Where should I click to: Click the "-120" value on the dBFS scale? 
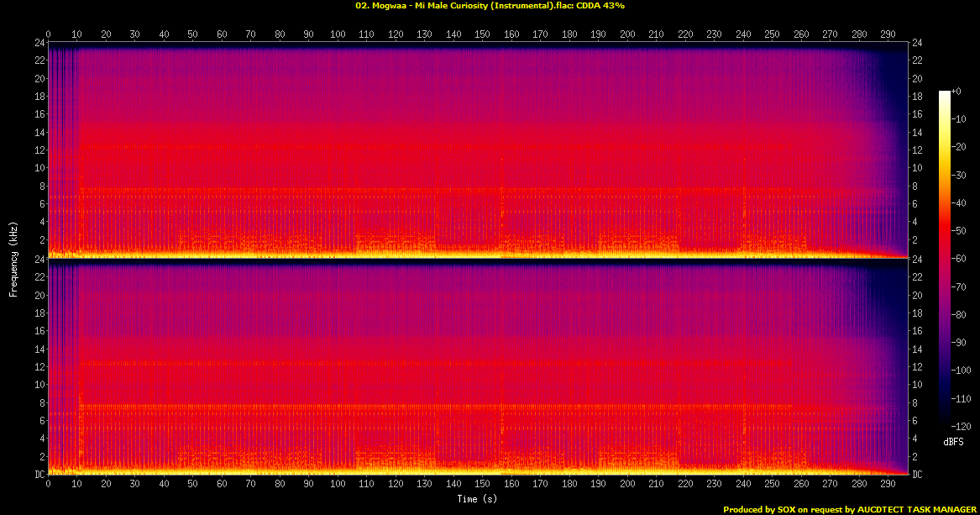962,426
